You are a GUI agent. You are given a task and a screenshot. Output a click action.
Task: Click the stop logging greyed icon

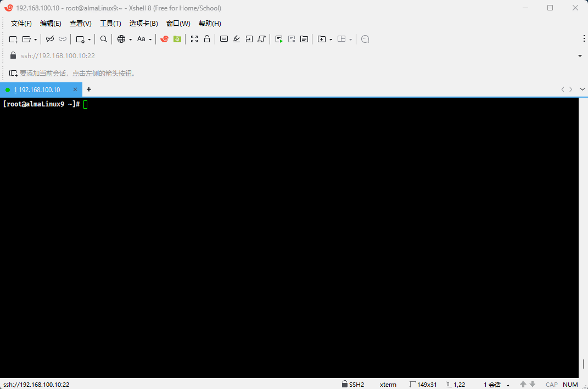pos(292,39)
